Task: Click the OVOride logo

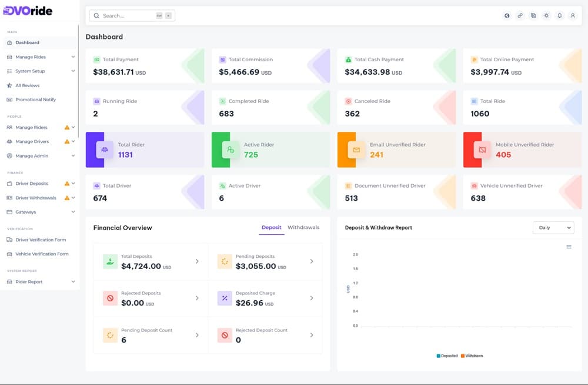Action: tap(28, 11)
